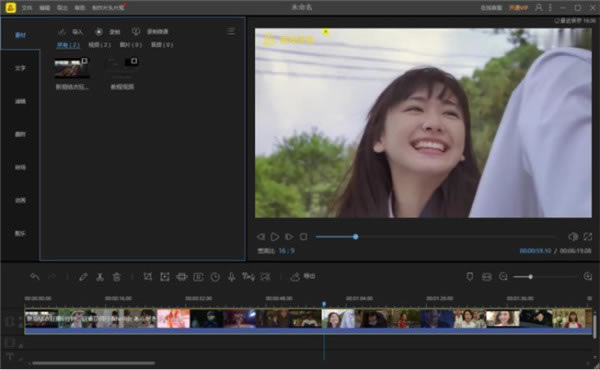Click the microphone voice-over icon
The width and height of the screenshot is (600, 370).
pos(232,277)
